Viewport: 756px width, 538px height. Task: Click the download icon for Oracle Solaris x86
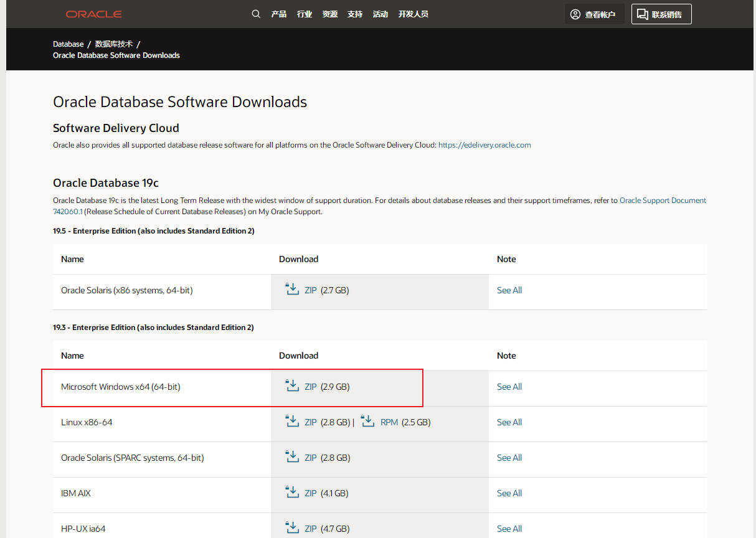coord(292,290)
